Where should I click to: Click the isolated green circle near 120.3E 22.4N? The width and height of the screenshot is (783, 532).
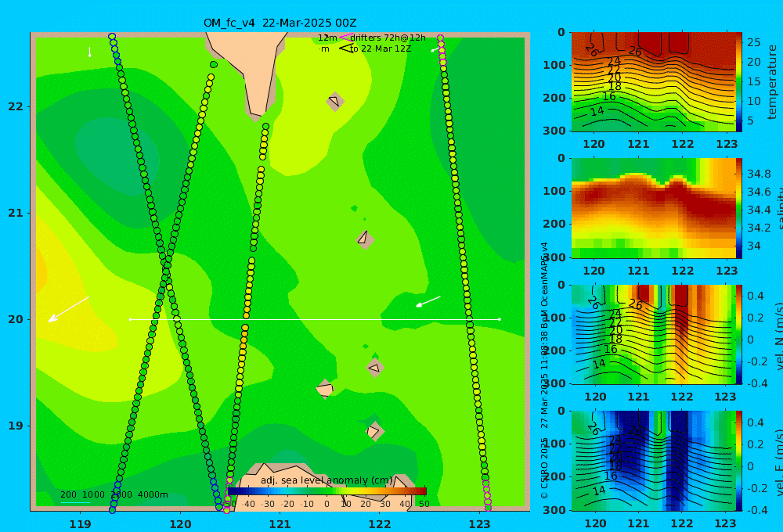pyautogui.click(x=214, y=64)
